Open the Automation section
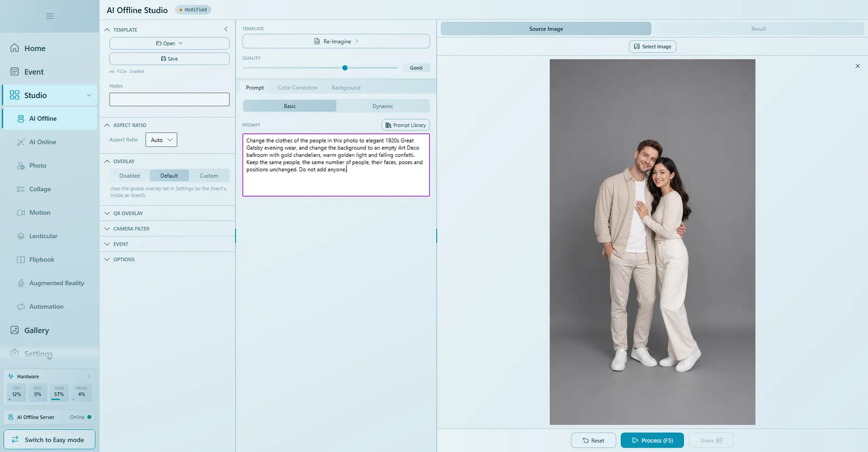 point(49,307)
